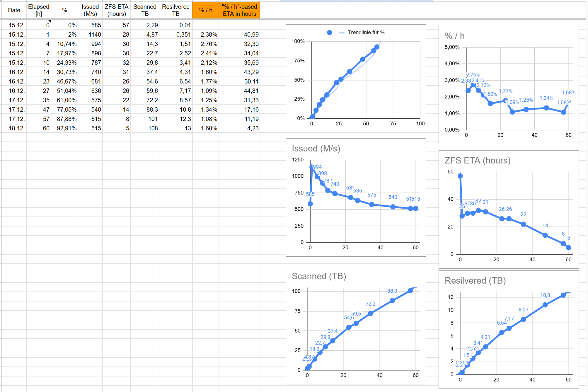Click the "% / h" chart title
Image resolution: width=588 pixels, height=392 pixels.
point(454,36)
